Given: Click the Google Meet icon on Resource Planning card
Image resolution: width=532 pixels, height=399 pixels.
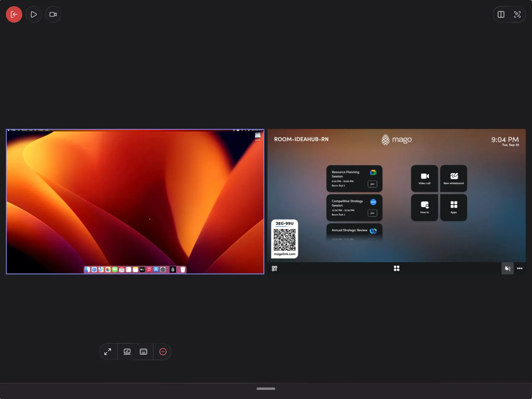Looking at the screenshot, I should click(373, 172).
